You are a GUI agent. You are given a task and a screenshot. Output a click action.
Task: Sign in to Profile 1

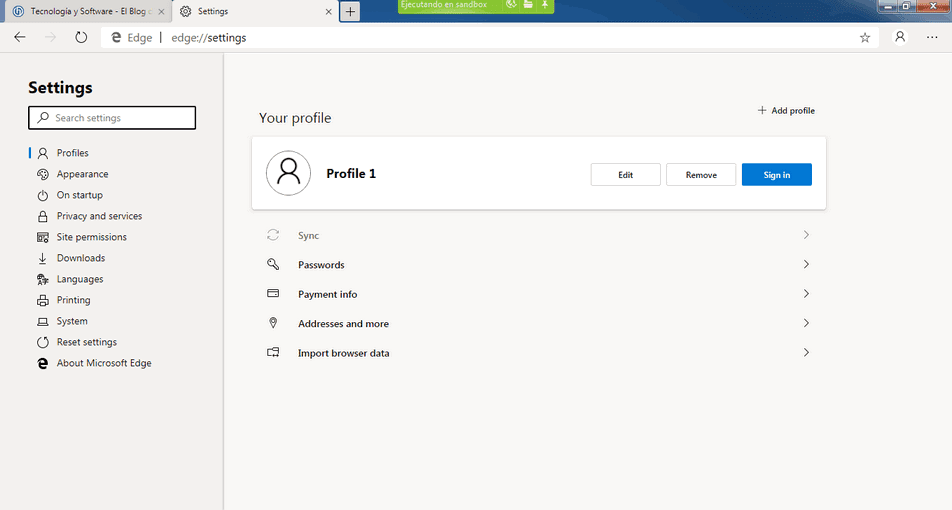coord(777,175)
